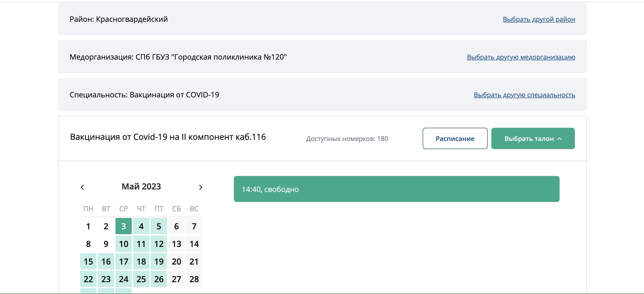The height and width of the screenshot is (294, 644).
Task: Select the 14:40 свободно time slot
Action: (x=396, y=189)
